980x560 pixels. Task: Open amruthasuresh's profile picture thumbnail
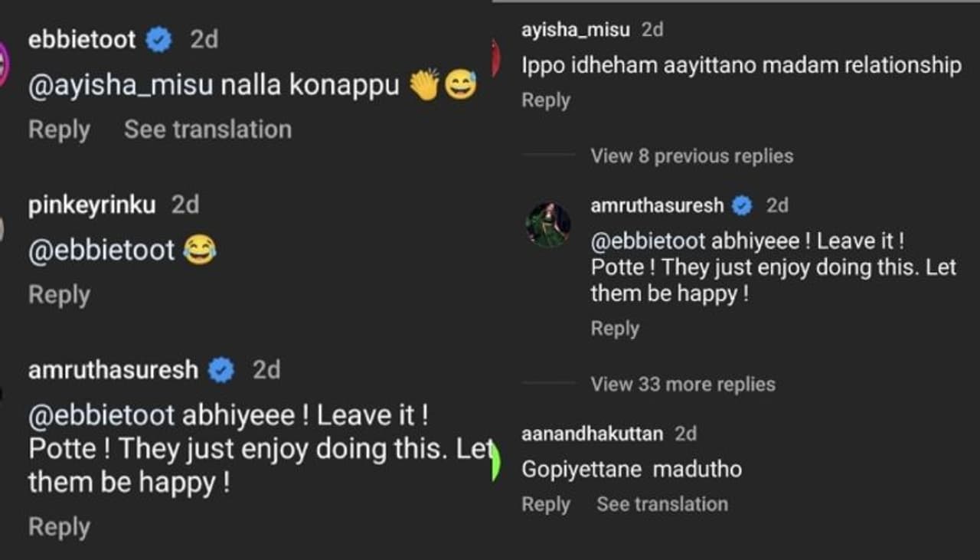[547, 224]
